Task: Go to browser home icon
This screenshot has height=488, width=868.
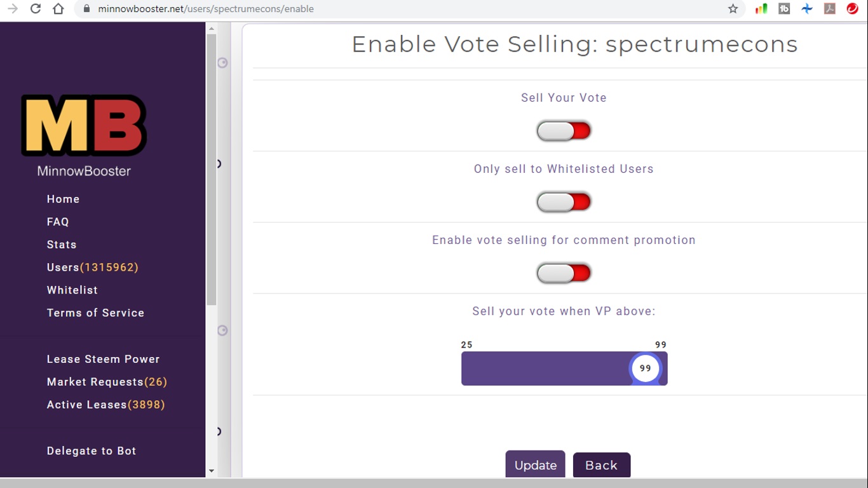Action: pyautogui.click(x=58, y=9)
